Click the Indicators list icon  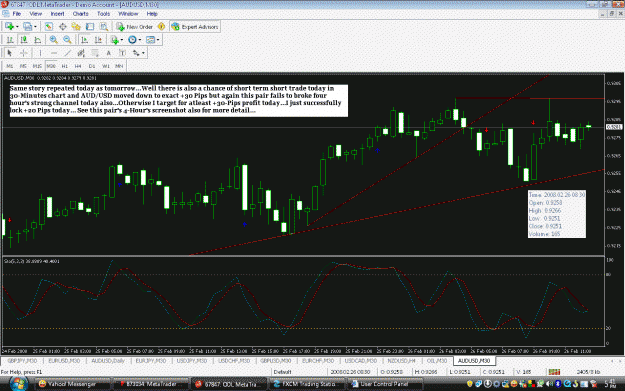point(115,40)
